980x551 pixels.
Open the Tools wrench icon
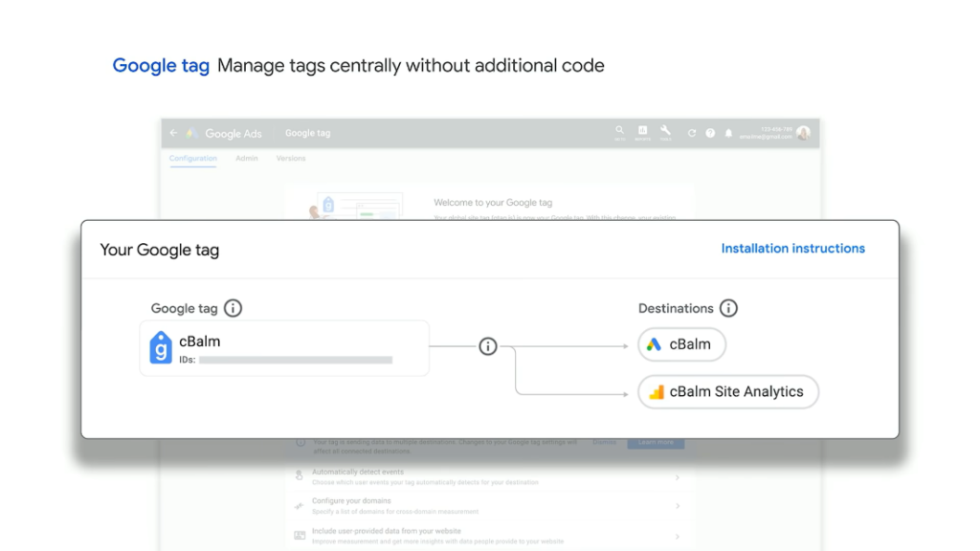click(665, 131)
